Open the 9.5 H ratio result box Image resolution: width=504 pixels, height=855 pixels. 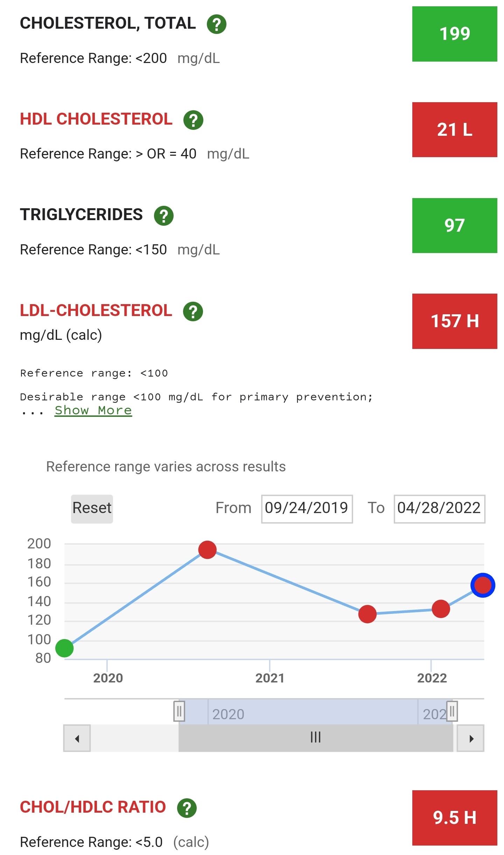(454, 818)
